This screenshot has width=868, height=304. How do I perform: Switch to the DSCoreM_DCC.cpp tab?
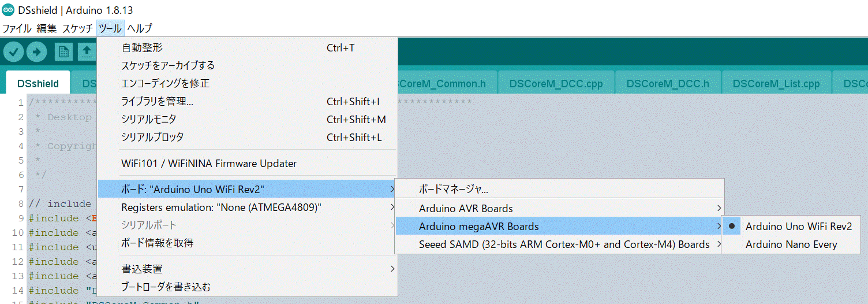tap(556, 83)
